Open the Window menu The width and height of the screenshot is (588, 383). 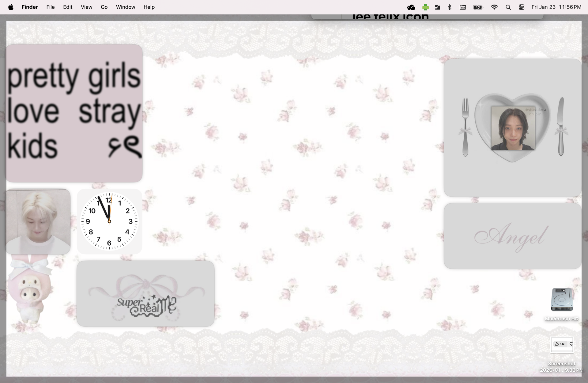(x=125, y=7)
